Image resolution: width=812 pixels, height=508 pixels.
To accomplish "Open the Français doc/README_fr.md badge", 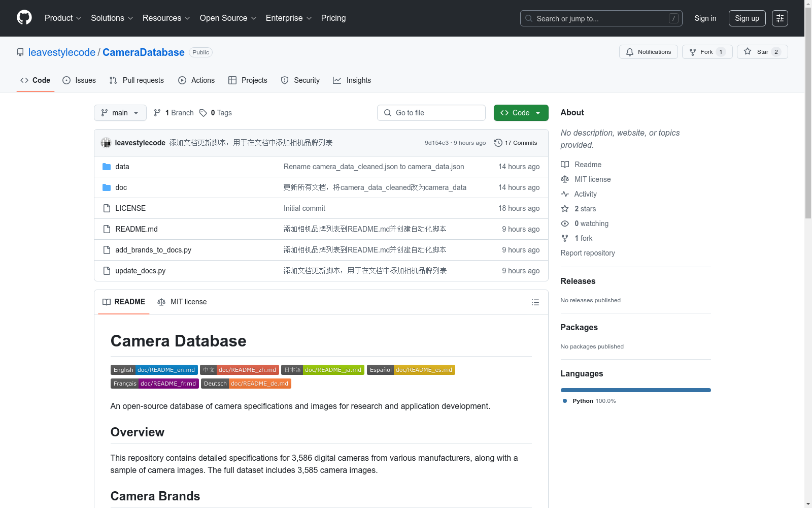I will (155, 384).
